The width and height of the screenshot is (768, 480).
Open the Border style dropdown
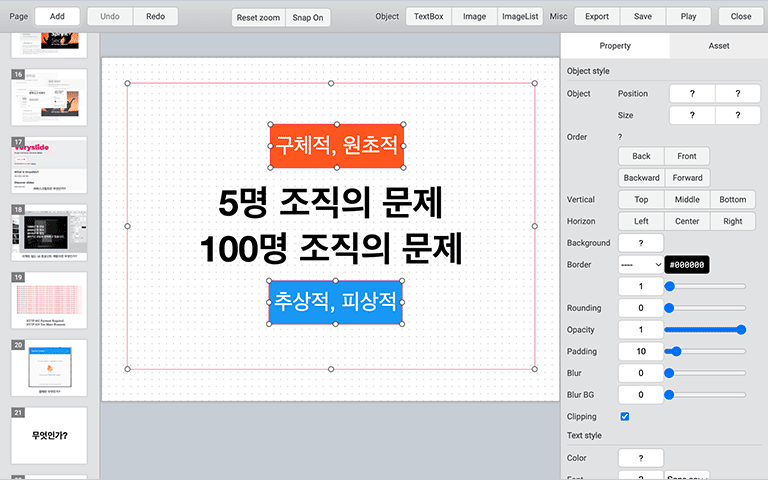[x=641, y=264]
